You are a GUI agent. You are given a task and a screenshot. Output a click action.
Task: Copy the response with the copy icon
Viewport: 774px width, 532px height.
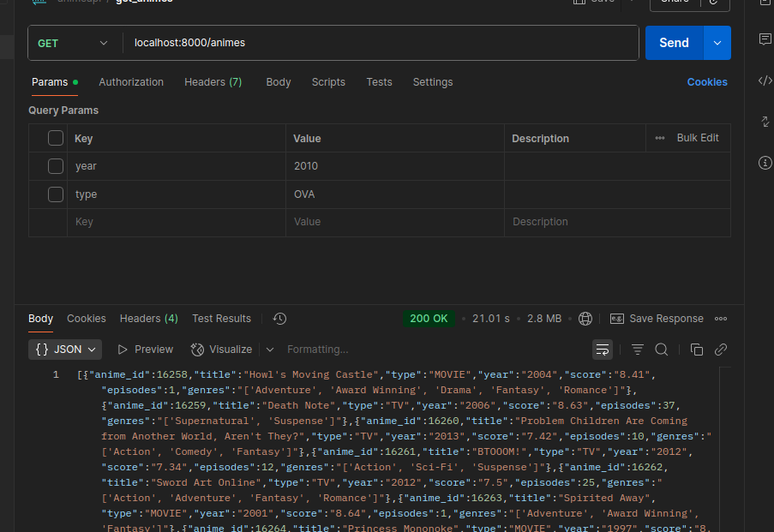click(x=697, y=350)
